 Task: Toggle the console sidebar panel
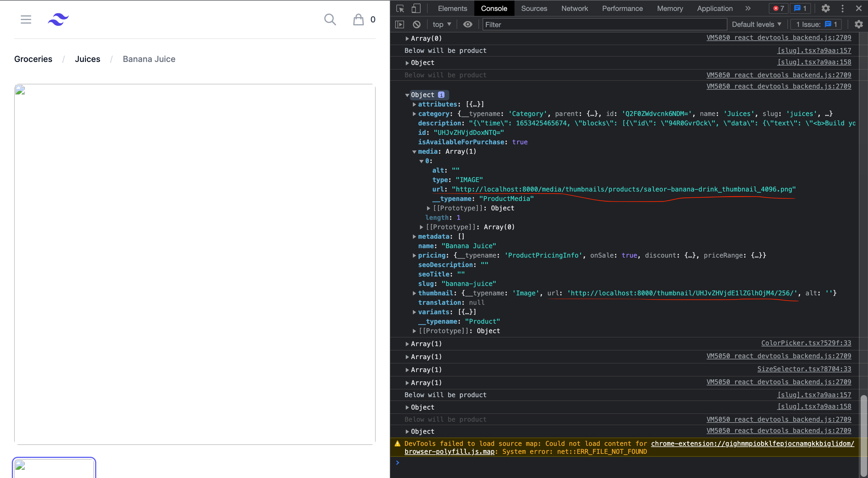(400, 24)
